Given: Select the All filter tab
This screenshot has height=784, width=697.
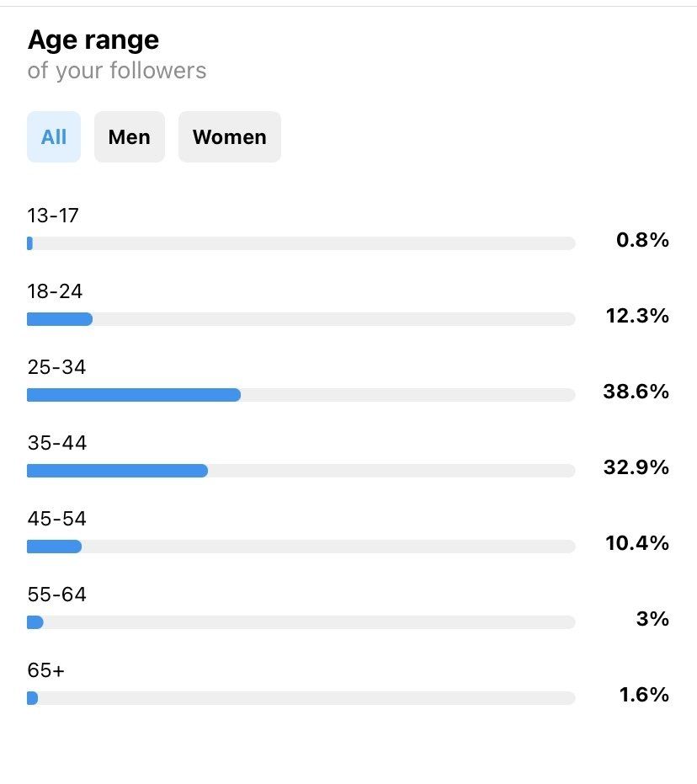Looking at the screenshot, I should [54, 137].
